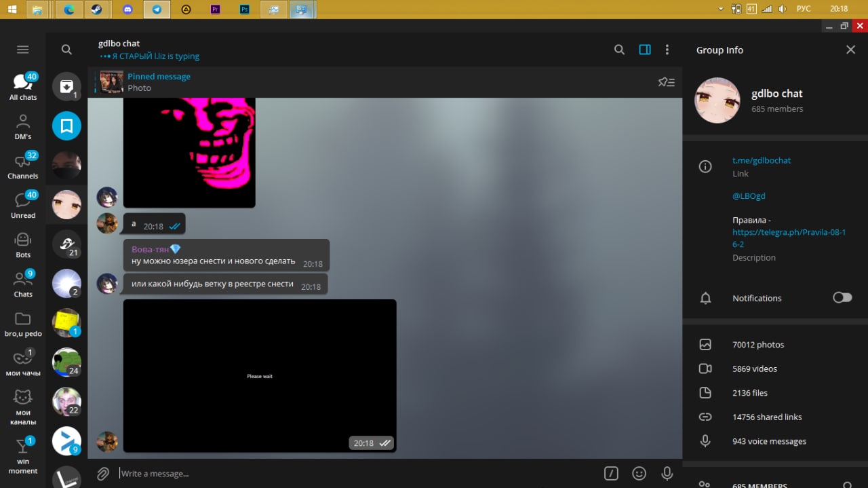Image resolution: width=868 pixels, height=488 pixels.
Task: Show the pinned messages list icon
Action: (x=667, y=82)
